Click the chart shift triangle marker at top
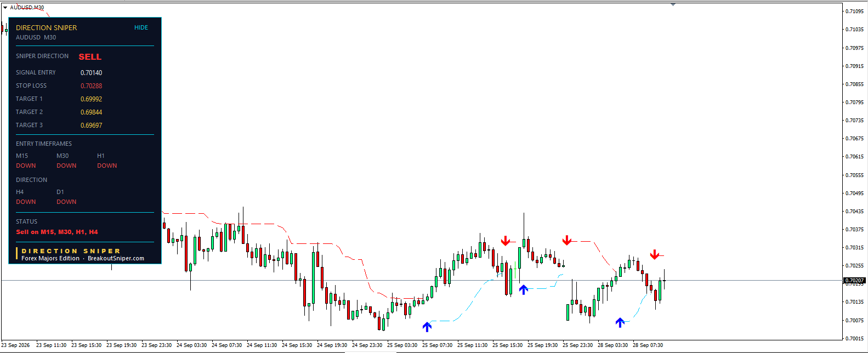The image size is (868, 353). (673, 4)
